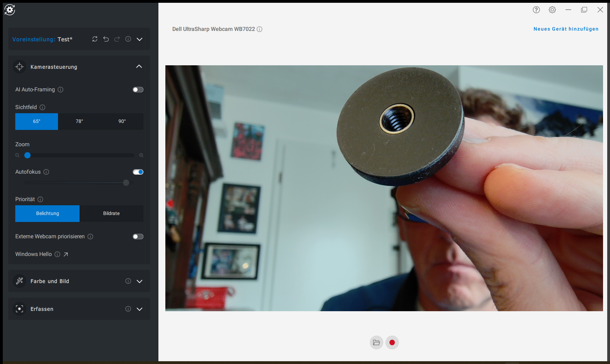Close the application window

click(600, 10)
